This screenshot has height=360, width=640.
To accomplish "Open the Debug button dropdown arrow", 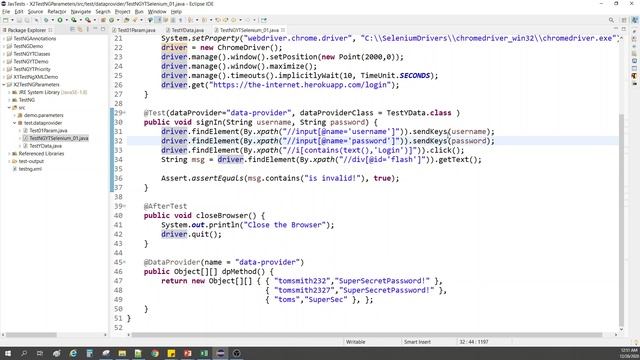I will [x=52, y=20].
